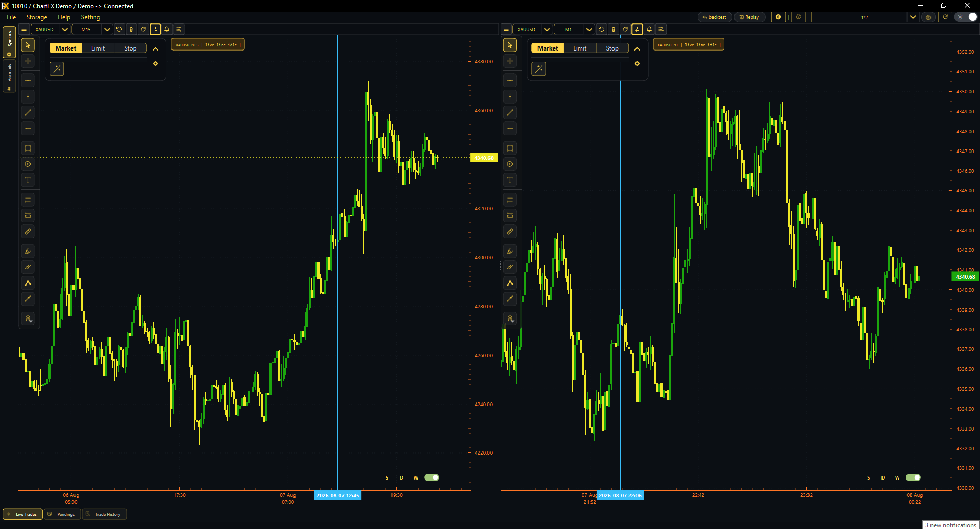980x529 pixels.
Task: Select Market order type in right chart
Action: tap(548, 48)
